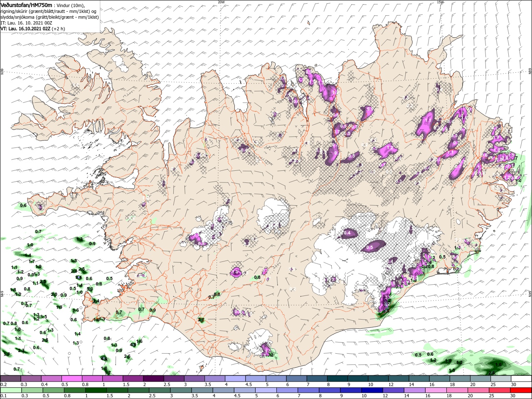Click the light lavender 4–4.5 swatch in snow legend
Screen dimensions: 532x399
point(235,379)
